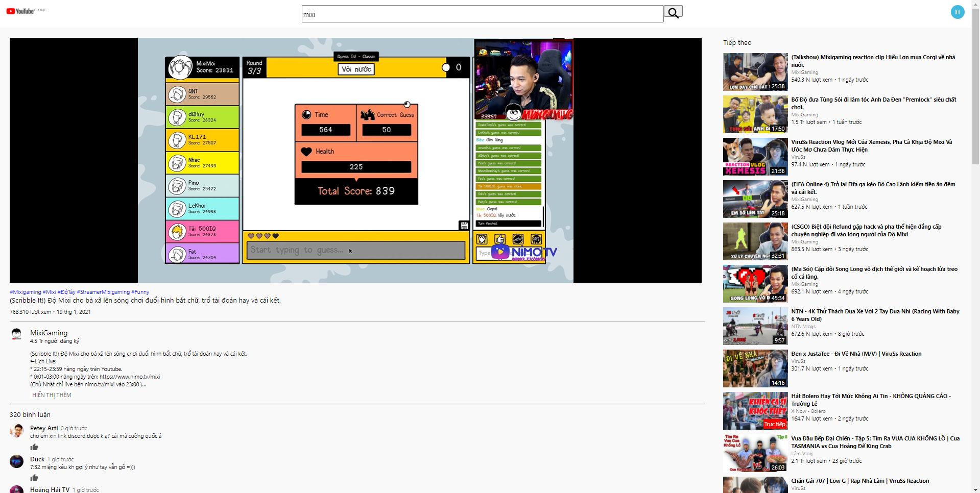This screenshot has width=980, height=493.
Task: Click the "Wow" reaction emote icon
Action: click(x=517, y=239)
